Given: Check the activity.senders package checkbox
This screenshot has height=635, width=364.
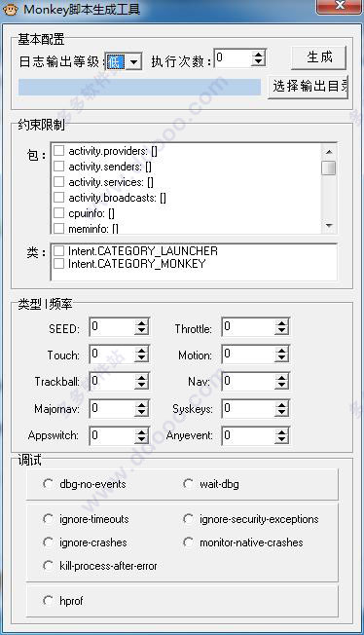Looking at the screenshot, I should coord(59,166).
